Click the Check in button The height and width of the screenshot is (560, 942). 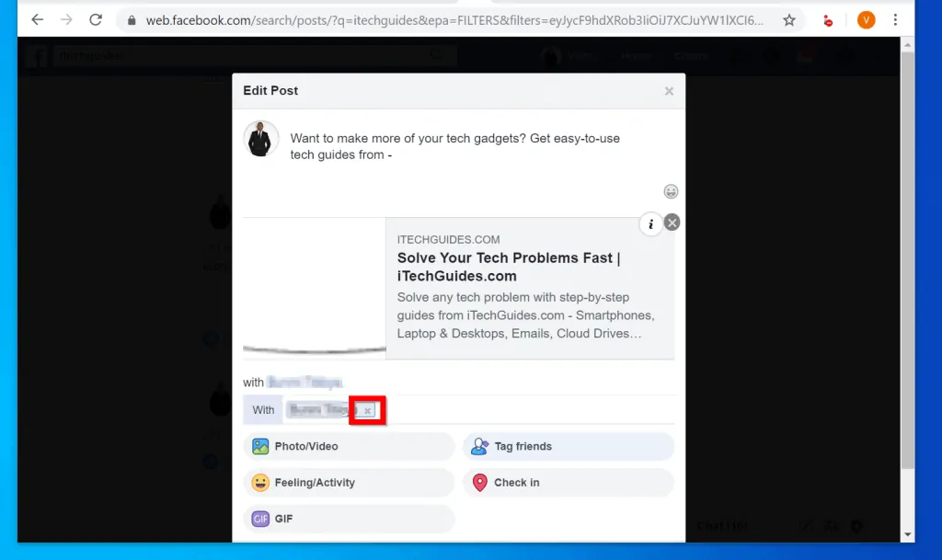click(568, 483)
